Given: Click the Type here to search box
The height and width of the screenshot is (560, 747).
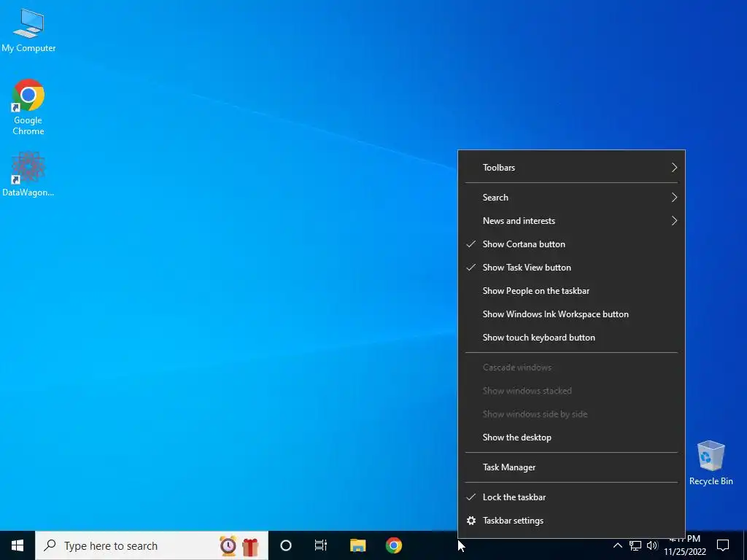Looking at the screenshot, I should [x=152, y=545].
